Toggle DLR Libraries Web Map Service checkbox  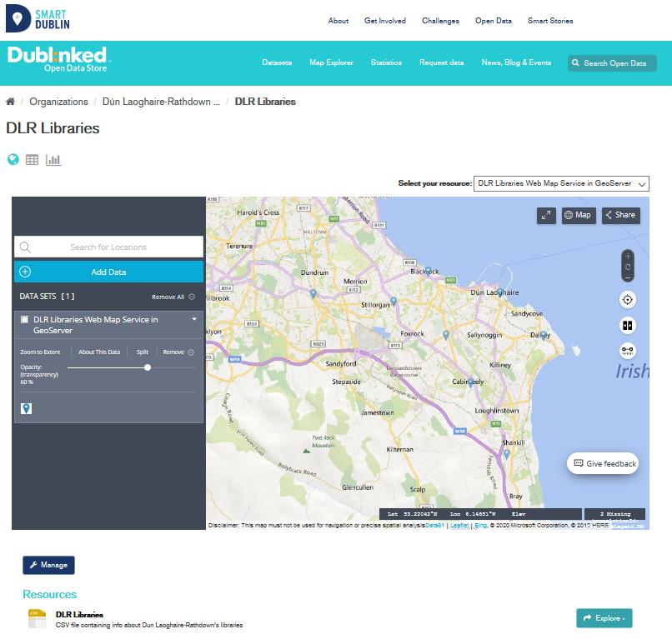24,320
